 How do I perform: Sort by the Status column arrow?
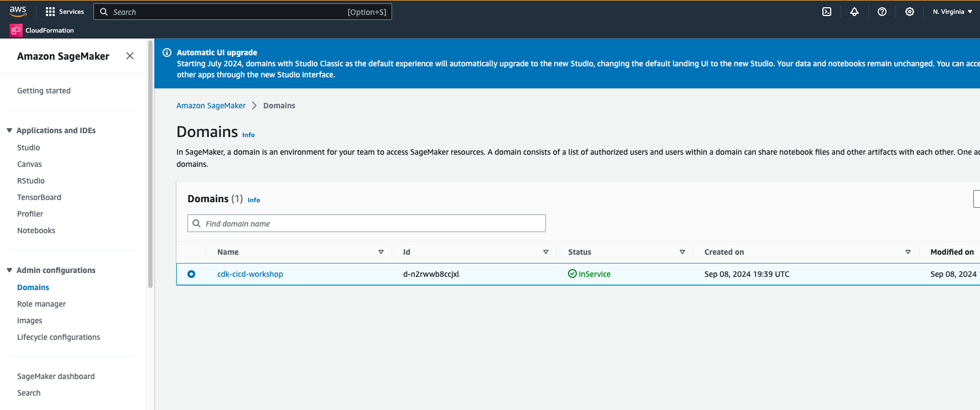point(682,252)
